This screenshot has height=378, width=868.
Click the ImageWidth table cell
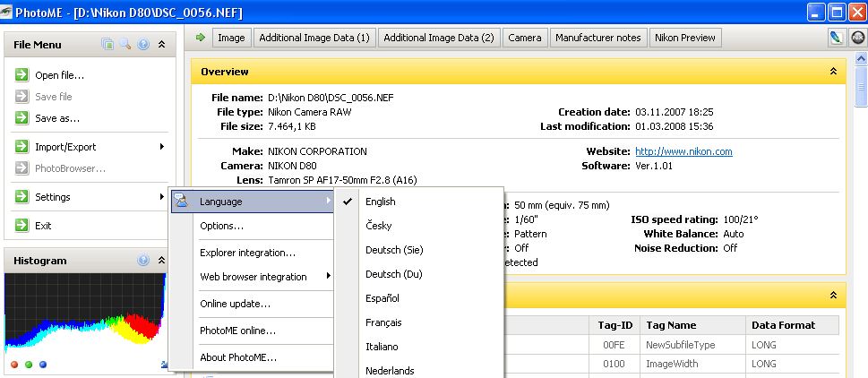click(x=692, y=364)
